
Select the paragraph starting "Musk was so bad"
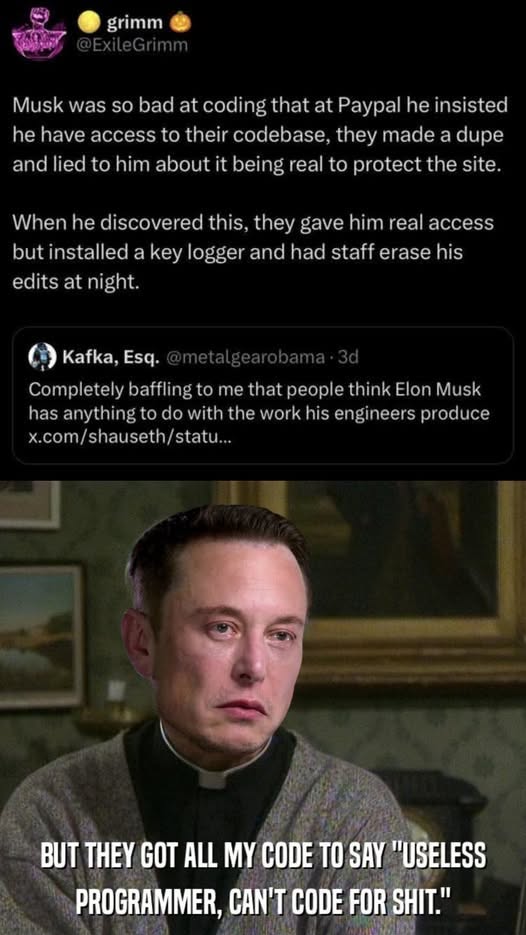(260, 135)
